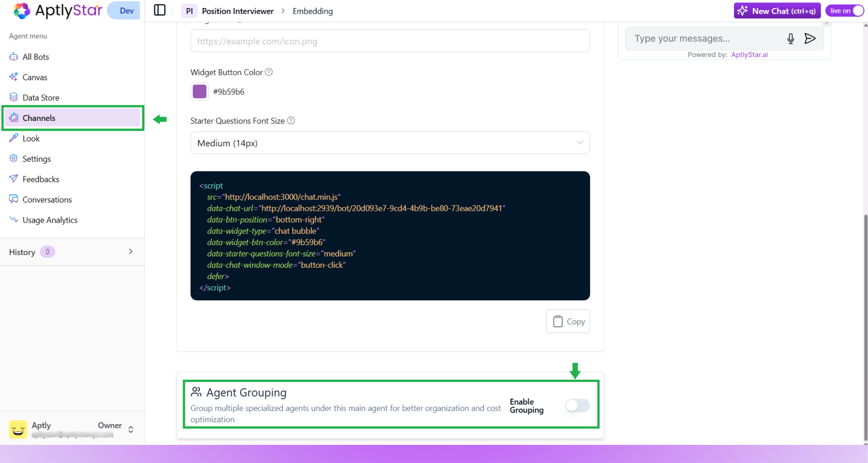Click the send message arrow icon
This screenshot has height=463, width=868.
810,39
